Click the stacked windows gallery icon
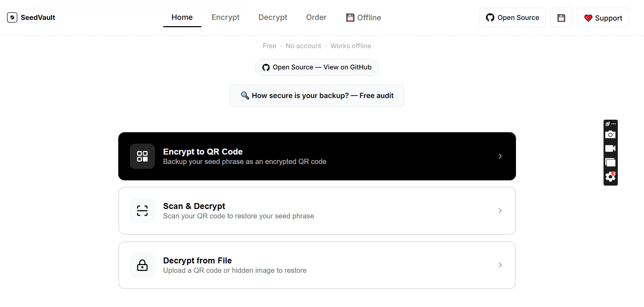Viewport: 644px width, 307px height. pos(610,162)
